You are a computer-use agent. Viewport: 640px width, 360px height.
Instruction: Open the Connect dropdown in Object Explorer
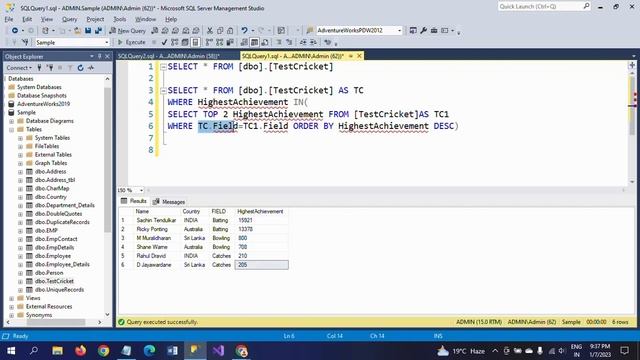click(19, 68)
